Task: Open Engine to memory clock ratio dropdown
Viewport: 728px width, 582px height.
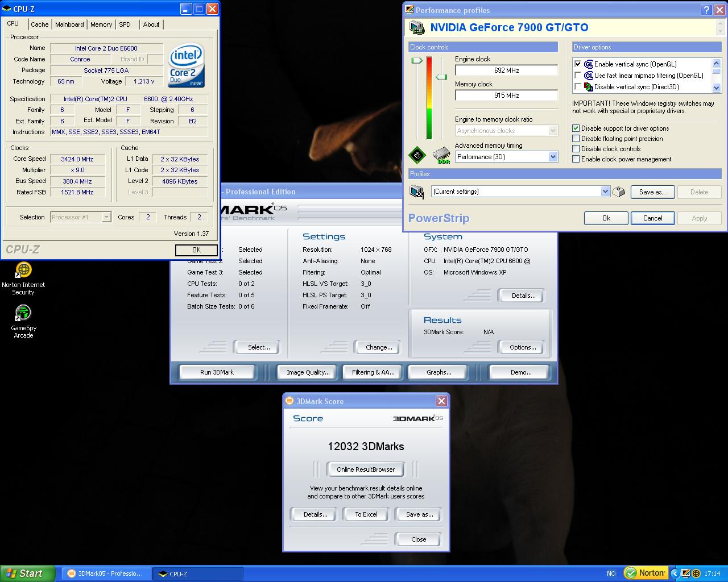Action: (553, 131)
